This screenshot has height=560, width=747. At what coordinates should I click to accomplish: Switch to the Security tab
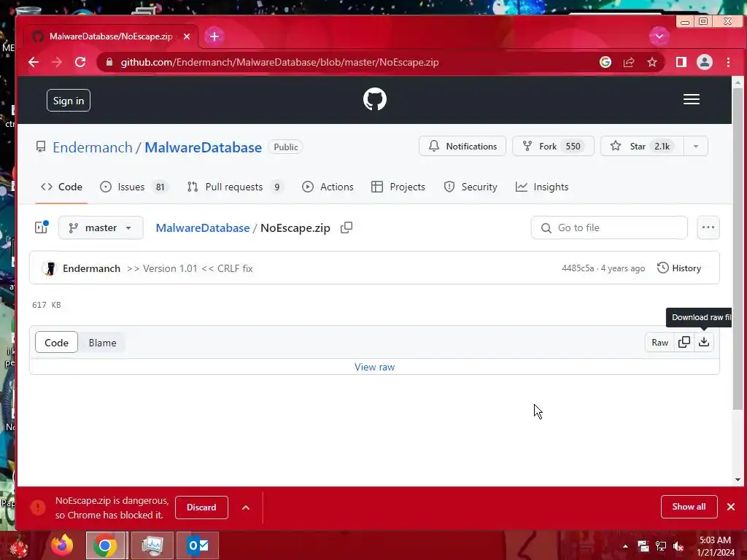(471, 187)
